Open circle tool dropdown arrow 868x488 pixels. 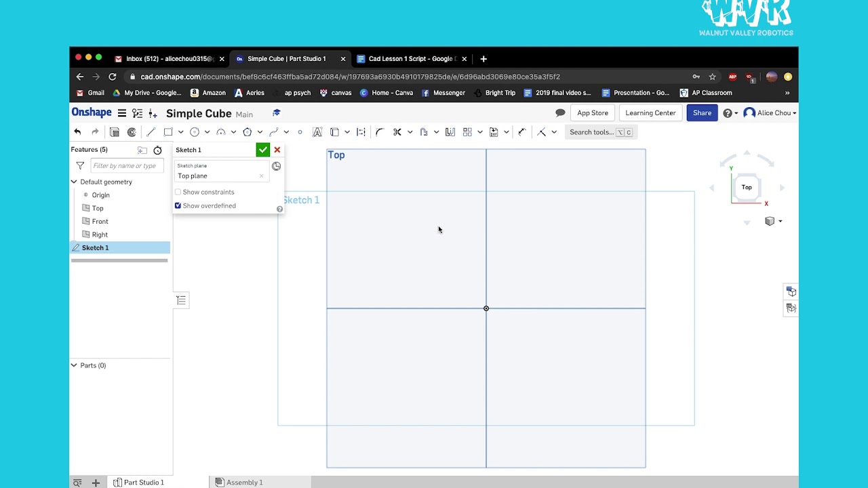click(207, 132)
